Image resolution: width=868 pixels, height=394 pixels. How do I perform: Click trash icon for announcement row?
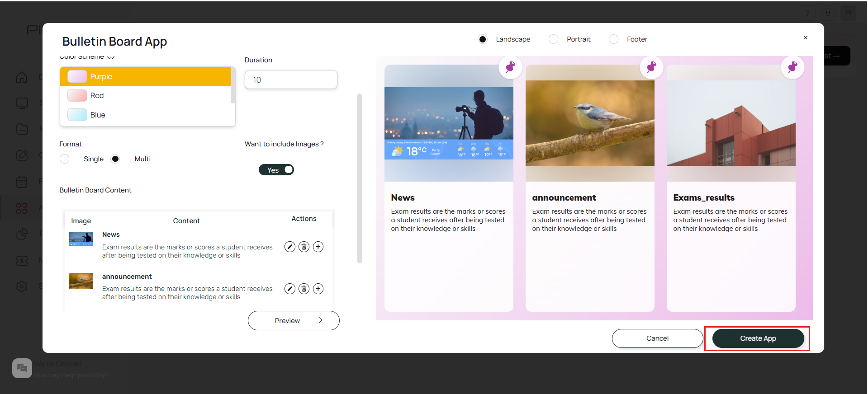tap(304, 289)
